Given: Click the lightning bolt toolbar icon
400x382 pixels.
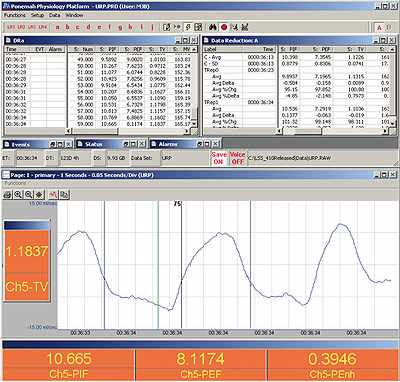Looking at the screenshot, I should pos(188,27).
